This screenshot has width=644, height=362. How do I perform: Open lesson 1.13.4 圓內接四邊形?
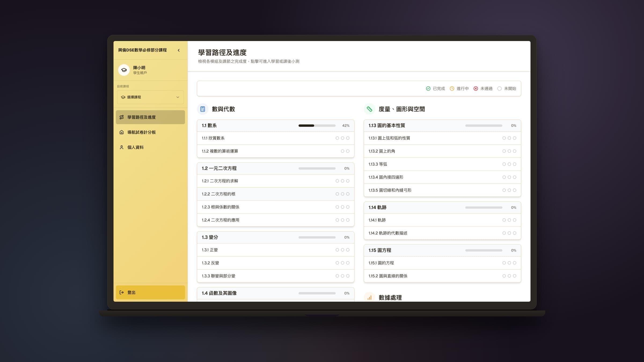point(442,177)
